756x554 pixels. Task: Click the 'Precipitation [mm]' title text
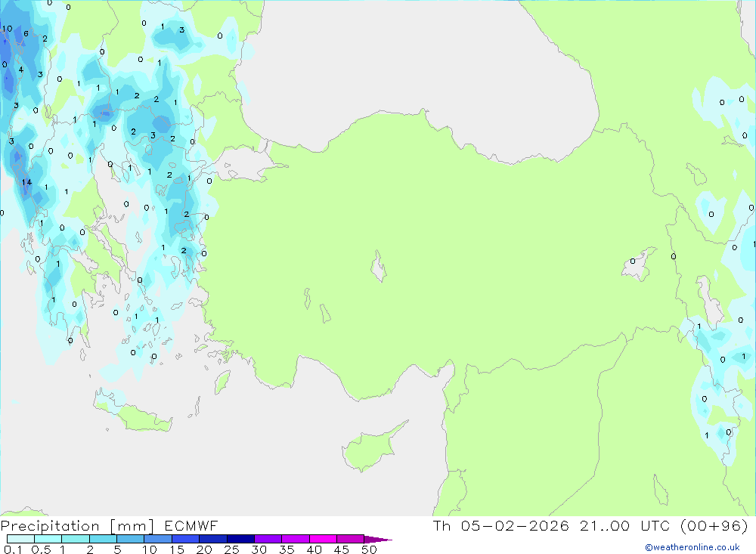77,526
